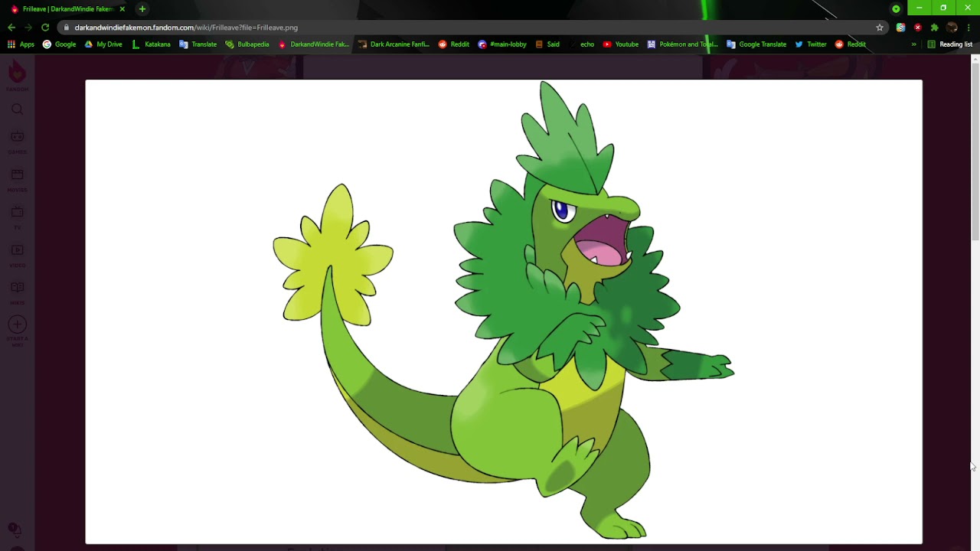This screenshot has width=980, height=551.
Task: Select the Frilleave DarkandWindie tab
Action: point(67,9)
